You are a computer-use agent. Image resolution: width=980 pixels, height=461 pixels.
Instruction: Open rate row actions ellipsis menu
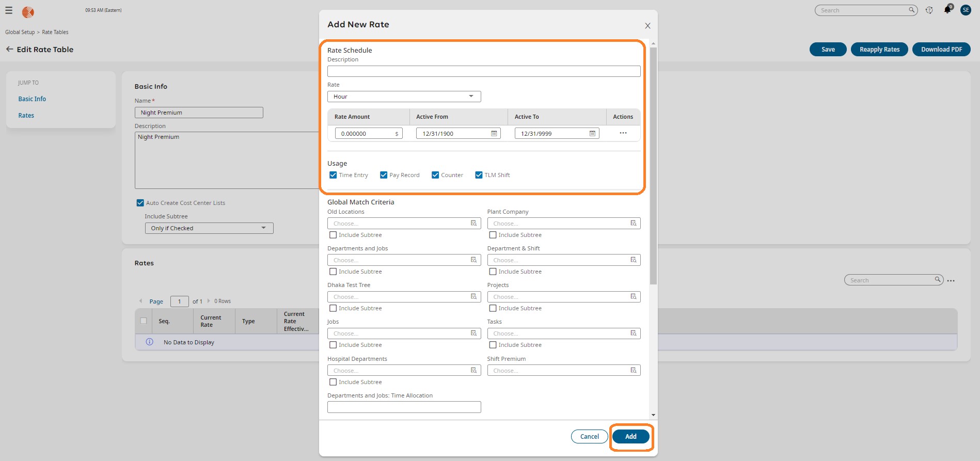click(x=623, y=133)
